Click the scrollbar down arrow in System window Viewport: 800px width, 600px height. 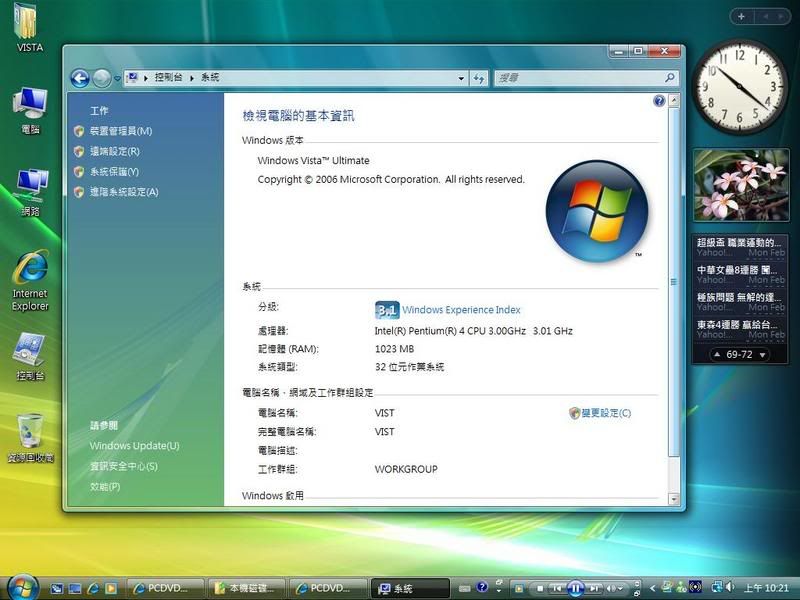coord(674,499)
